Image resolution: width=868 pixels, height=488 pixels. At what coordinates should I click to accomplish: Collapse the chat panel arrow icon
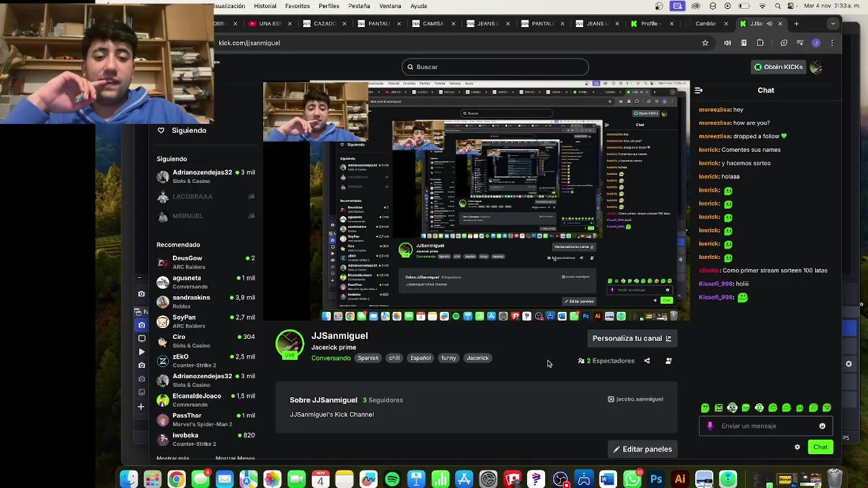tap(698, 90)
